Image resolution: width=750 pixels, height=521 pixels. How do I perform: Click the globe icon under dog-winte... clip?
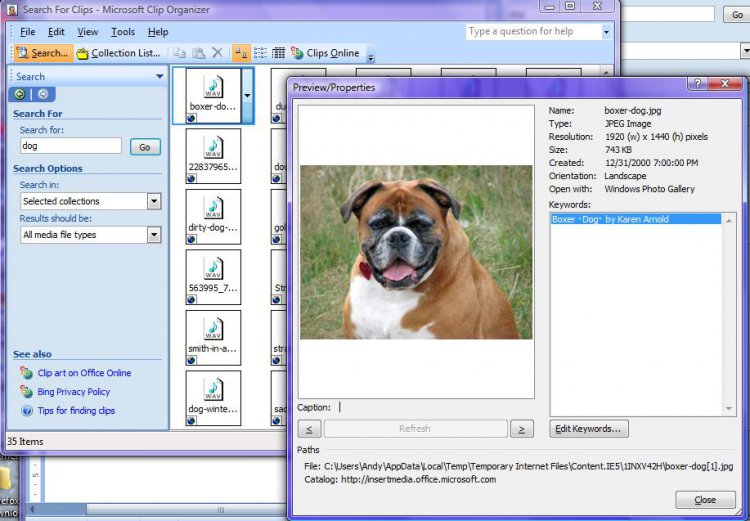tap(192, 421)
